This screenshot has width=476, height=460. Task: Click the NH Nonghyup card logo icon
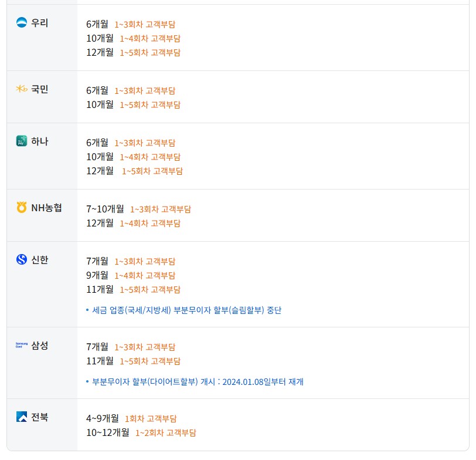click(22, 207)
